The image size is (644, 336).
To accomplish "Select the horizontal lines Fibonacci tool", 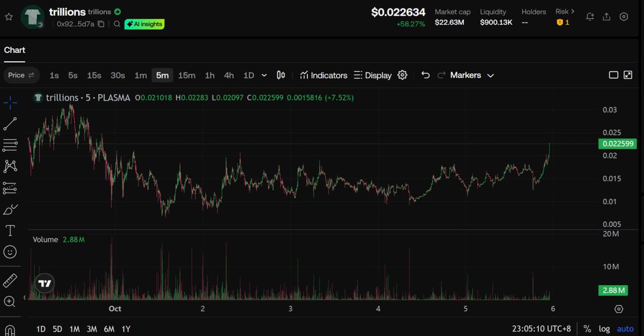I will click(10, 145).
